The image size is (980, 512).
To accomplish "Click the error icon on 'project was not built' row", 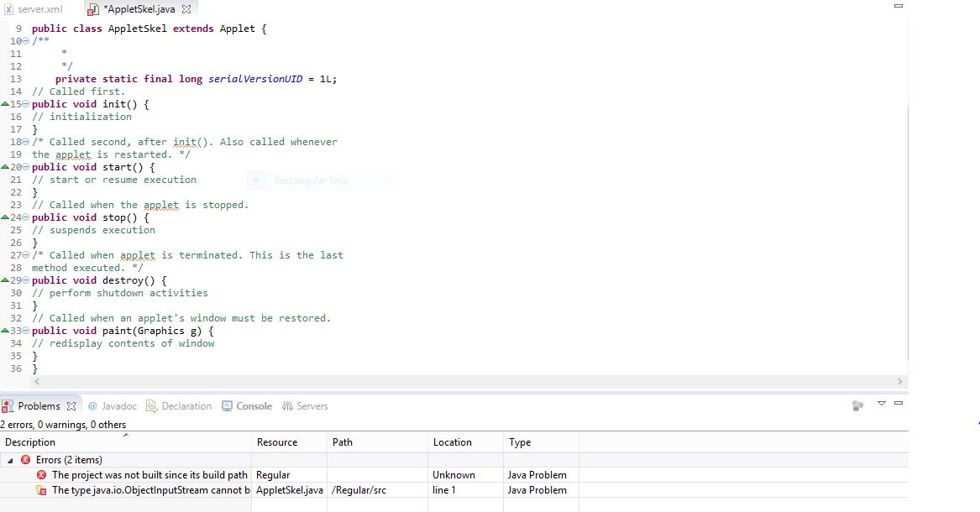I will click(42, 475).
